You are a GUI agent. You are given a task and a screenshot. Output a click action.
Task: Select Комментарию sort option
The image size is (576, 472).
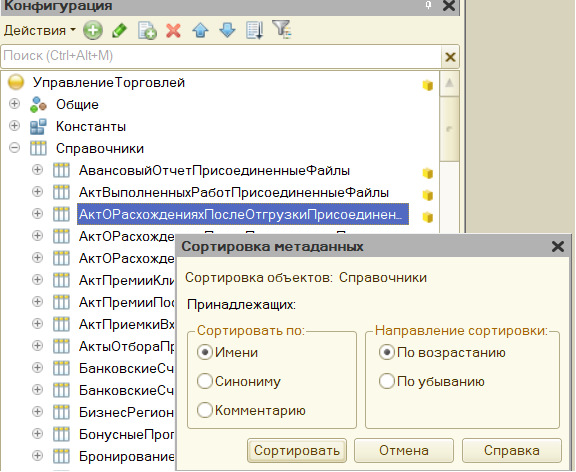point(251,411)
